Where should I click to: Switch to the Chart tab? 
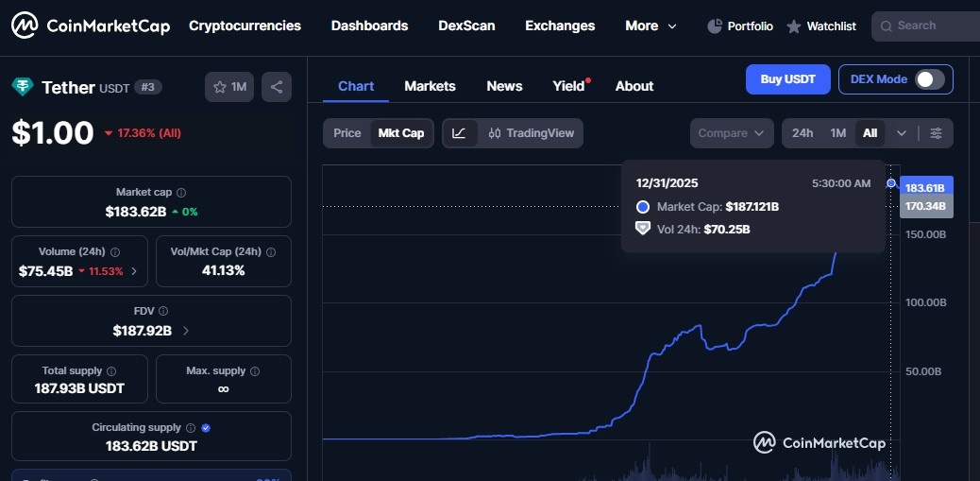pyautogui.click(x=356, y=86)
